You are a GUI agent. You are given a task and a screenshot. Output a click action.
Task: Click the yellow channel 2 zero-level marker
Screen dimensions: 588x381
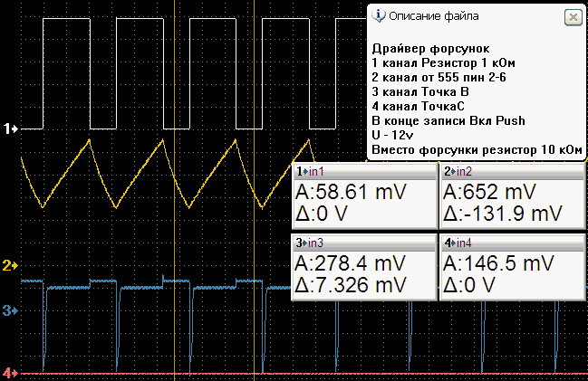10,265
